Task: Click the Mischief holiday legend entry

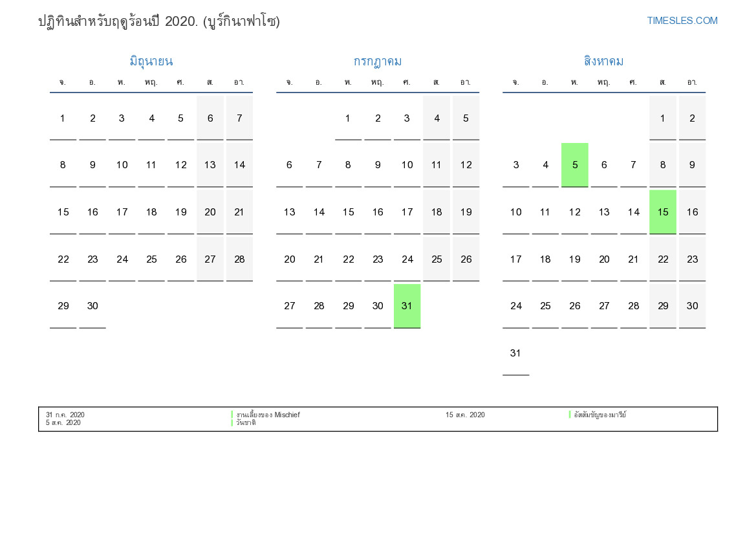Action: (x=268, y=415)
